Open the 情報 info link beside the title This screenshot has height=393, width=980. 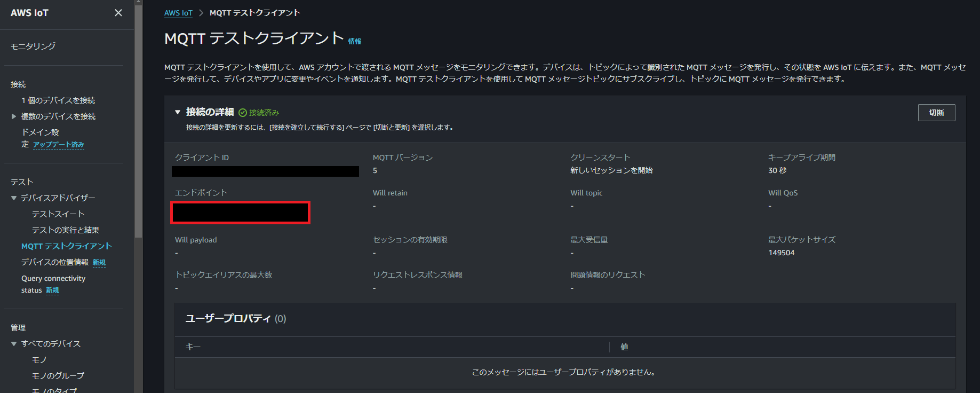[355, 41]
